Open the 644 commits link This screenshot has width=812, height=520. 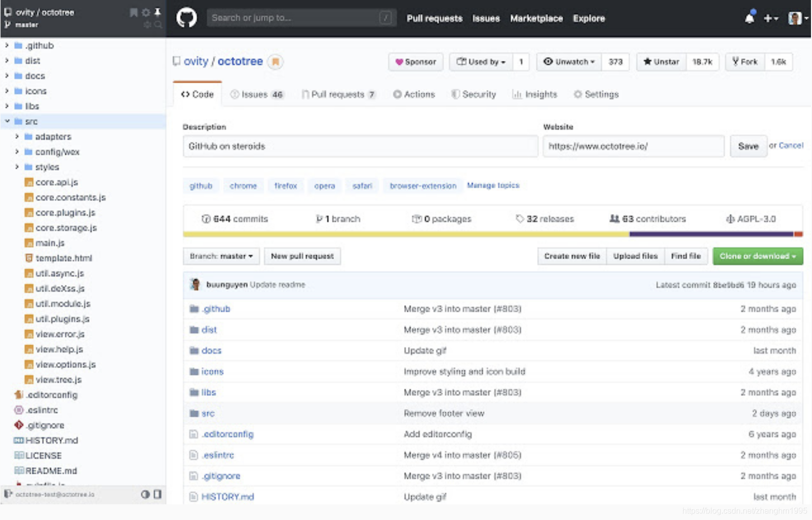tap(235, 219)
